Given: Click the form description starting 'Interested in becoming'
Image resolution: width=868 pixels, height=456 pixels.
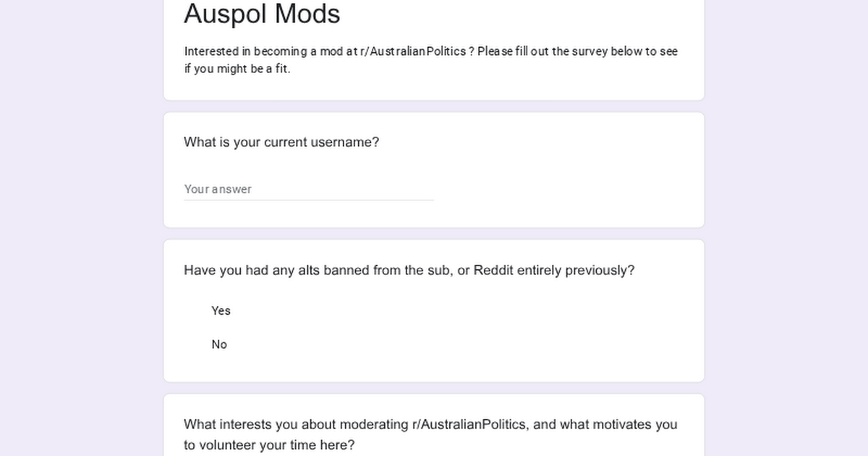Looking at the screenshot, I should (430, 52).
